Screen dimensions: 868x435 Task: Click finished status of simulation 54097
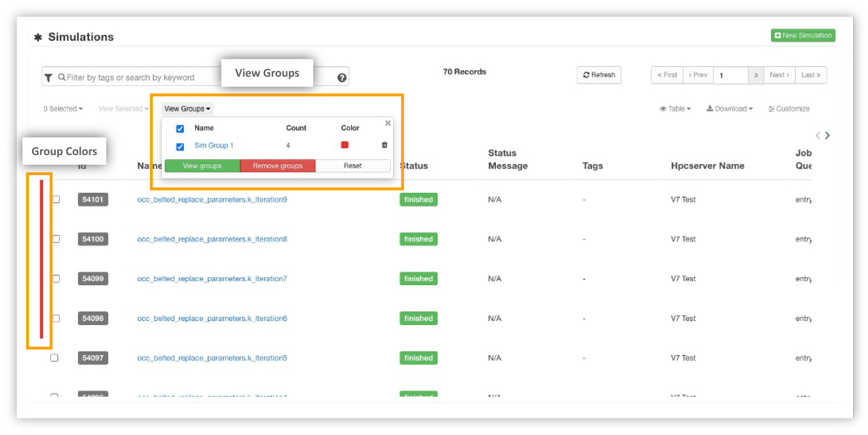pos(419,358)
